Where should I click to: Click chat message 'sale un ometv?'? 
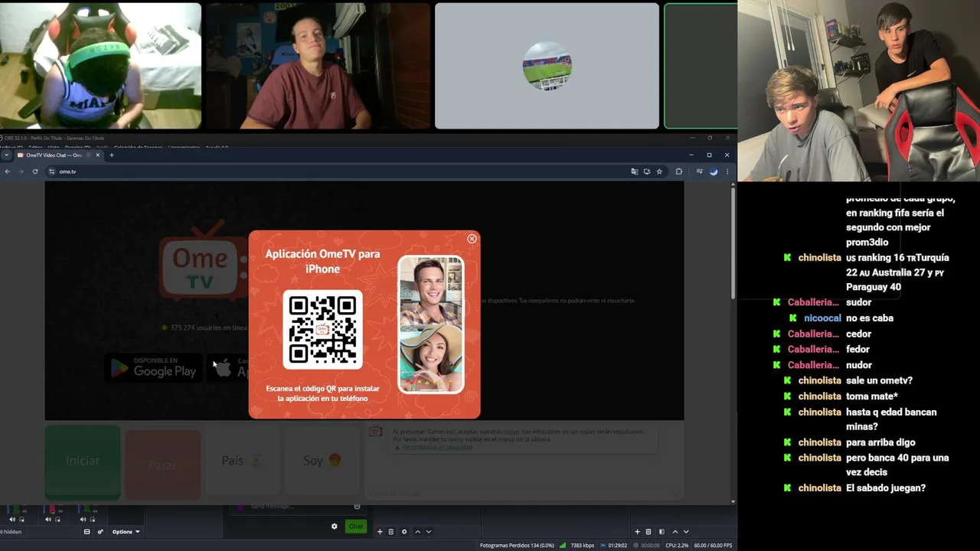pyautogui.click(x=879, y=380)
